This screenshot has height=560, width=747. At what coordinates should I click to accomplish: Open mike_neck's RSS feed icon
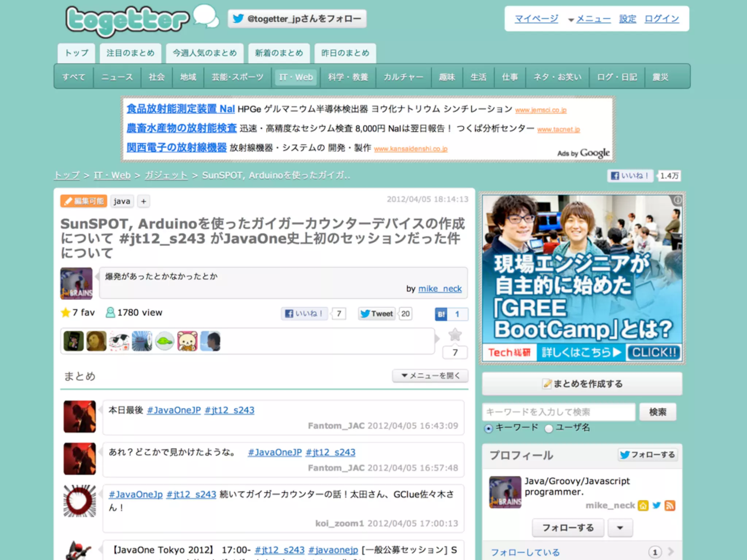[670, 505]
